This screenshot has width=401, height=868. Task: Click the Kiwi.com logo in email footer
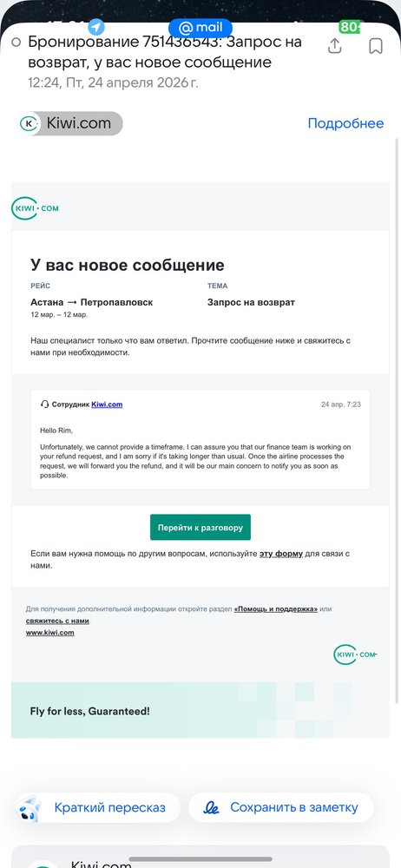point(356,654)
